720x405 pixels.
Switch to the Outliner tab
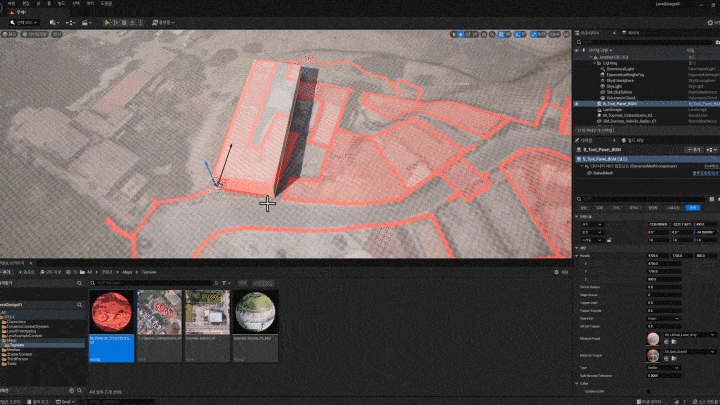click(x=590, y=33)
